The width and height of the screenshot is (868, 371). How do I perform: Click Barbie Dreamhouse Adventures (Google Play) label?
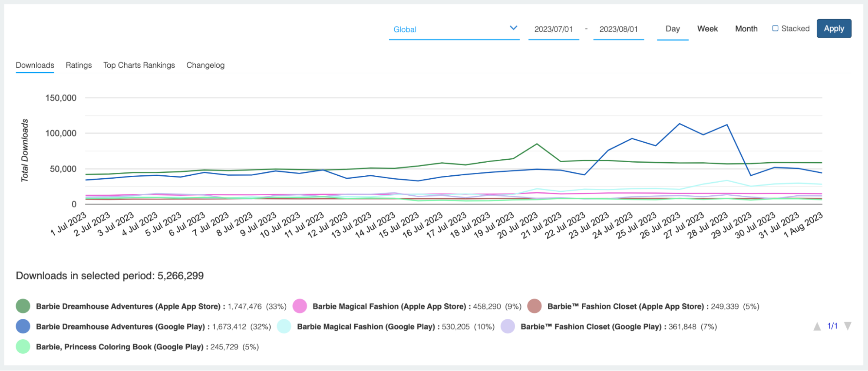120,326
